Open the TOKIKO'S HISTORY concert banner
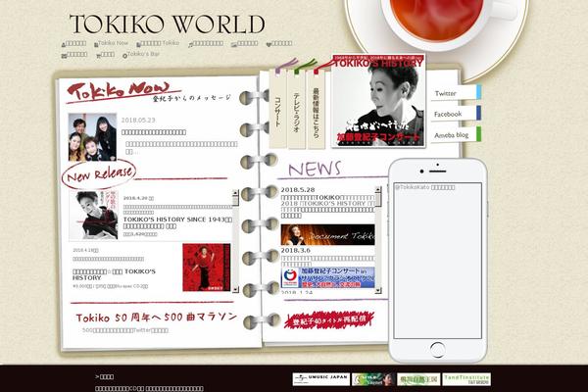 click(x=378, y=101)
